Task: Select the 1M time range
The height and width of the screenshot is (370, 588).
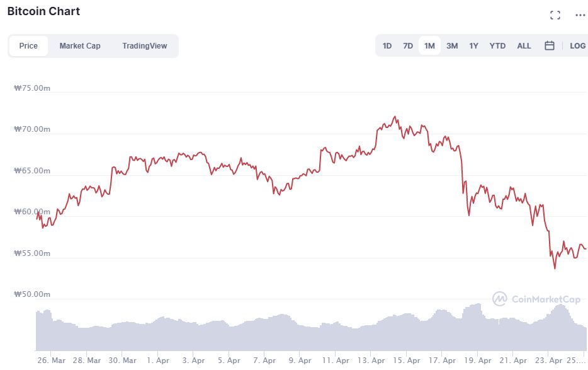Action: 429,45
